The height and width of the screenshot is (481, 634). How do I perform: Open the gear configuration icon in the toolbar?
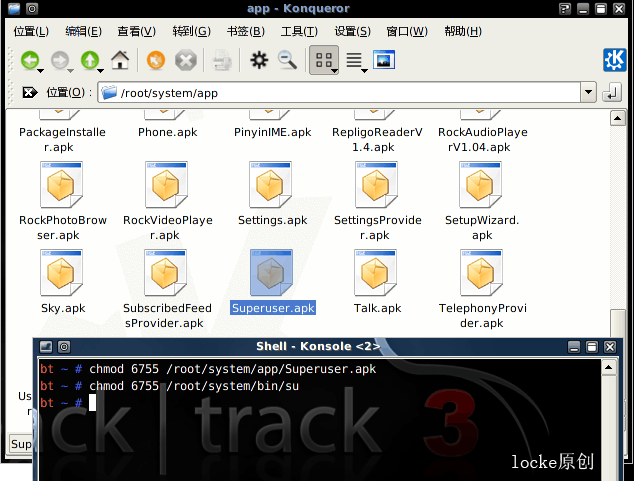259,60
